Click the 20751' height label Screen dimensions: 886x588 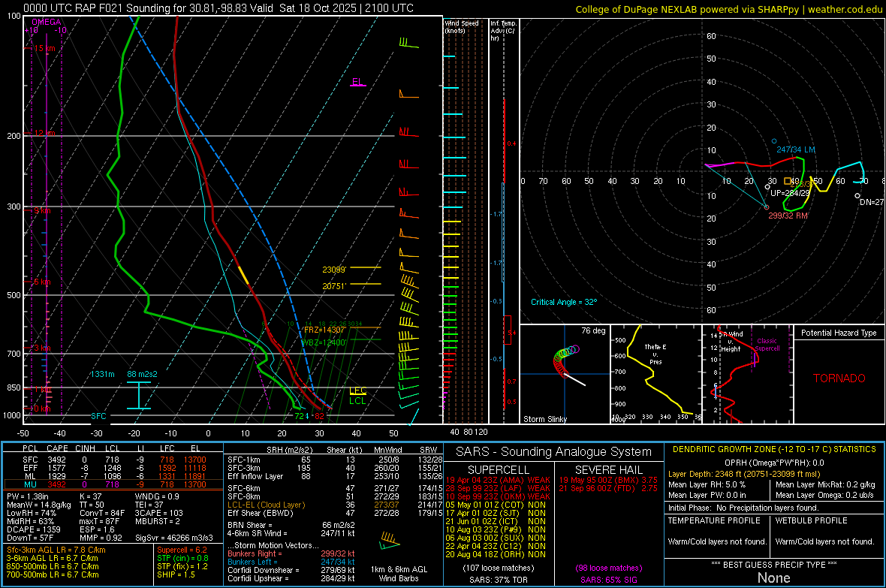[x=334, y=286]
